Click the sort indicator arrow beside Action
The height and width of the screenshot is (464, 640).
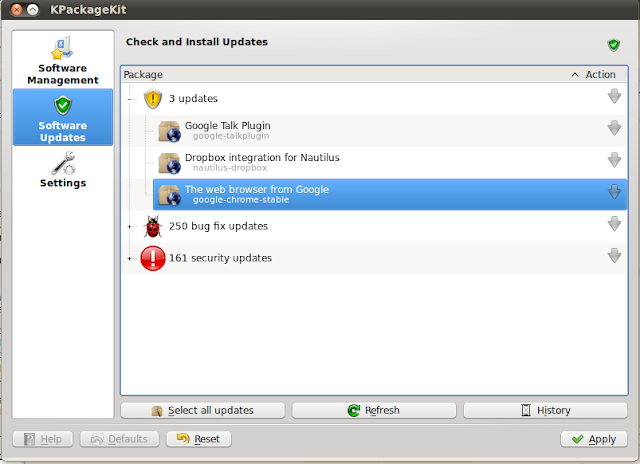(575, 75)
